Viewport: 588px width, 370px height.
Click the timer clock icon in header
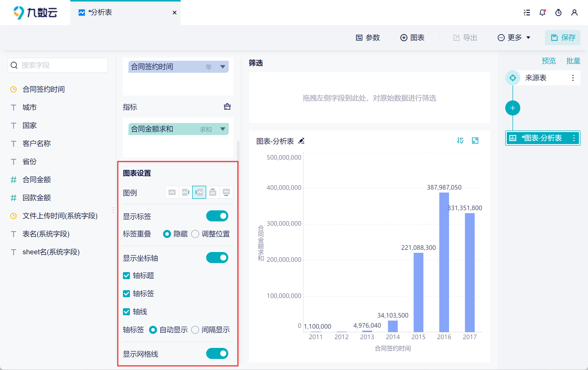(x=558, y=13)
